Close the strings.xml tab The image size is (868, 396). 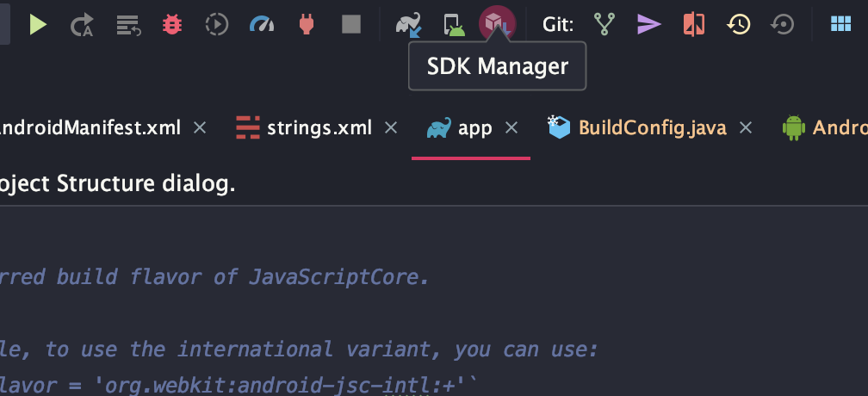[x=391, y=128]
